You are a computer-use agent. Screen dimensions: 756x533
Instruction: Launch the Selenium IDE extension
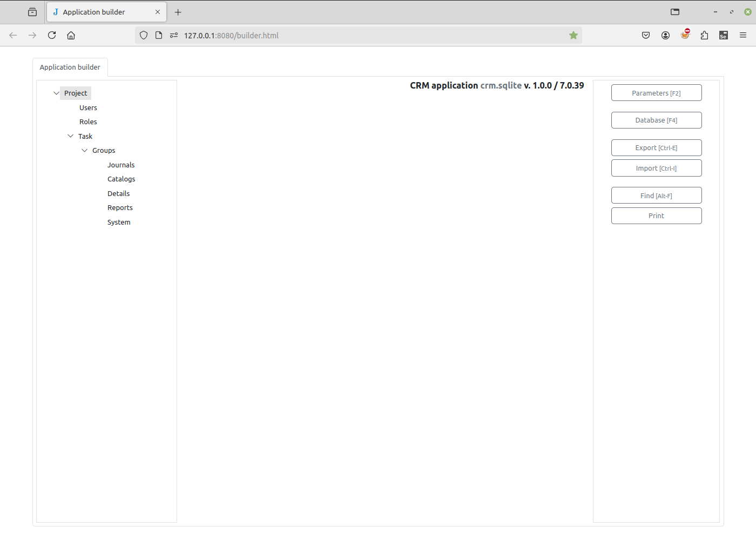(724, 35)
